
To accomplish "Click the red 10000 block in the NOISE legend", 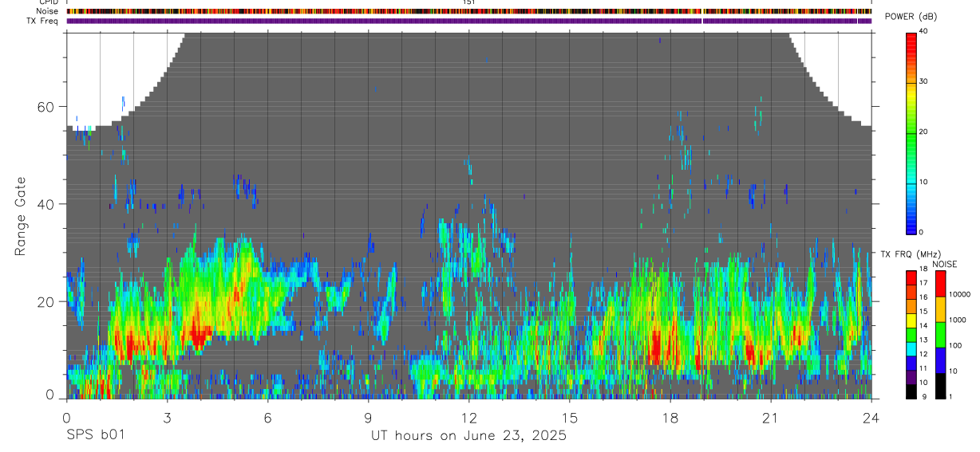I will point(940,284).
